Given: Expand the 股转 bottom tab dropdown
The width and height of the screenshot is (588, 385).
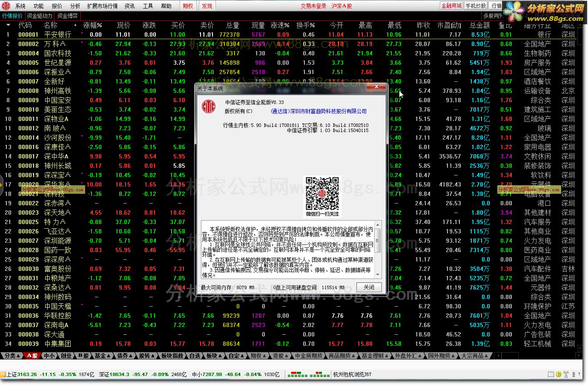Looking at the screenshot, I should 147,356.
